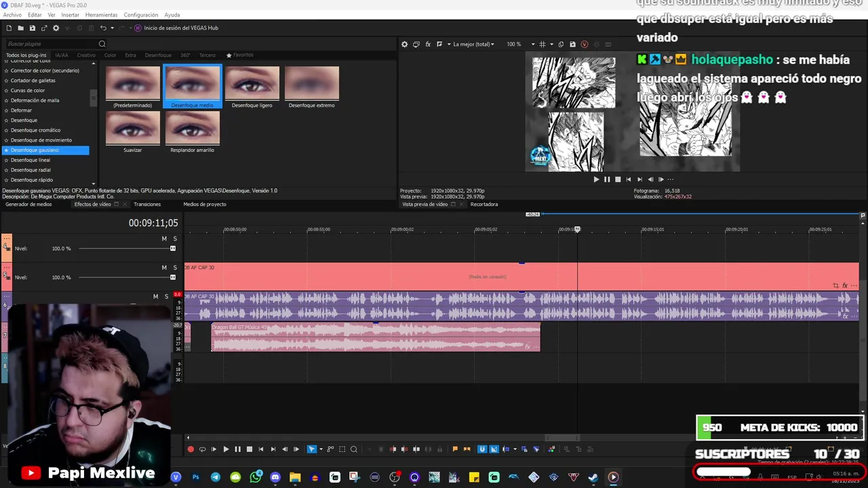This screenshot has width=868, height=488.
Task: Select the Selection marquee edit tool
Action: click(342, 449)
